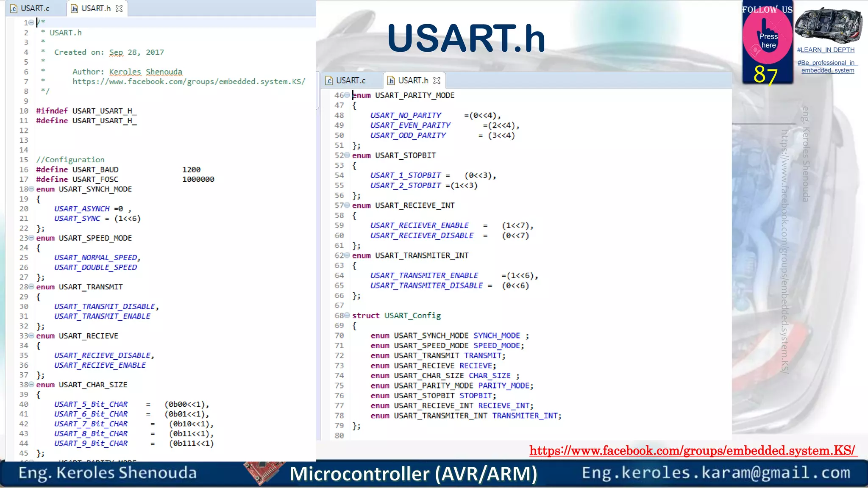The height and width of the screenshot is (488, 868).
Task: Click USART_2_STOPBIT enumerator
Action: [406, 185]
